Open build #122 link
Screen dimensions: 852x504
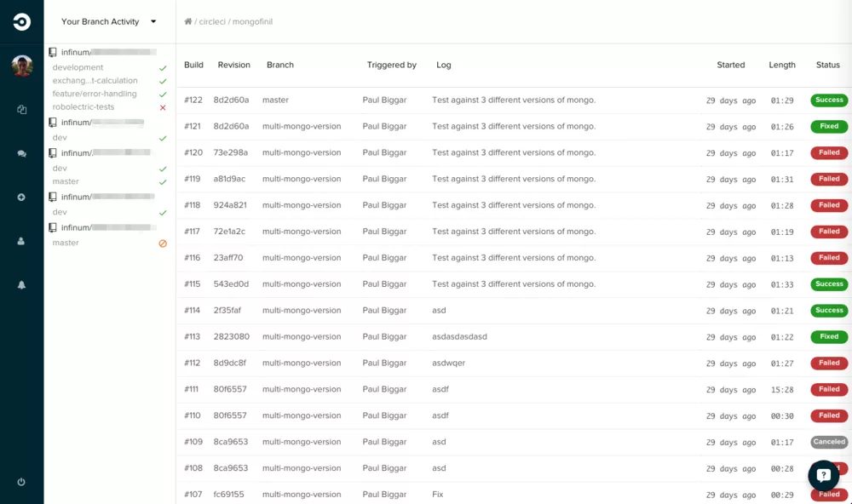(x=193, y=100)
